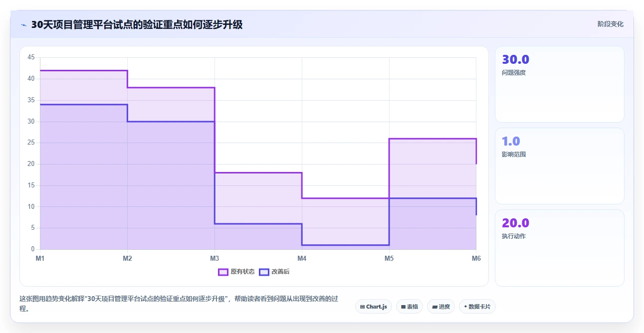Click the 数据卡片 tag
Viewport: 644px width, 333px height.
477,307
